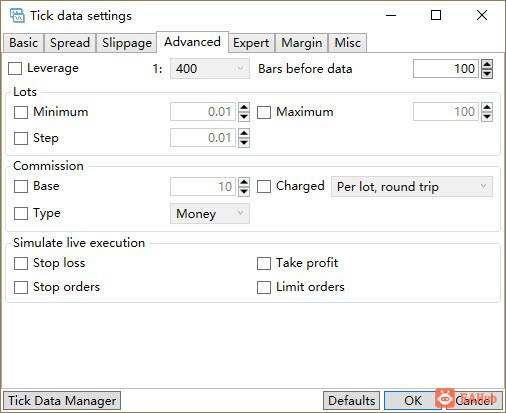The height and width of the screenshot is (413, 506).
Task: Click Maximum lots down spinner arrow
Action: click(487, 116)
